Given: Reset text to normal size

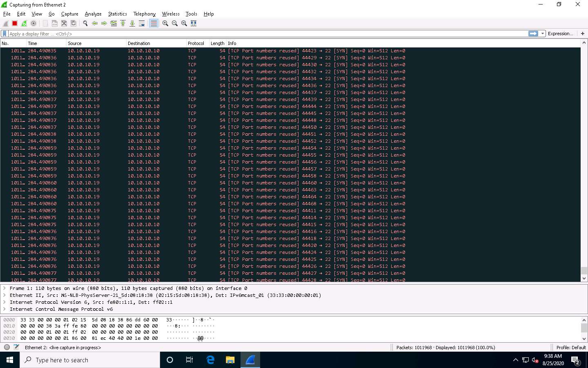Looking at the screenshot, I should coord(184,23).
